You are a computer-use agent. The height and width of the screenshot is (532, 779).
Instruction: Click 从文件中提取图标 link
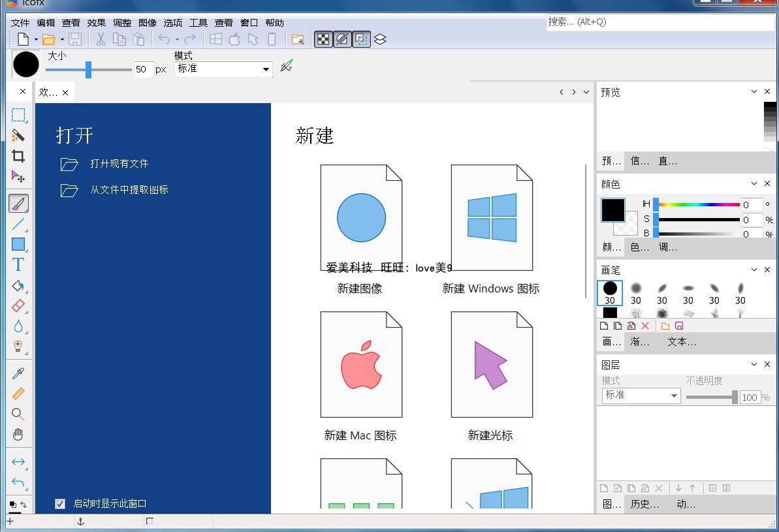coord(129,190)
